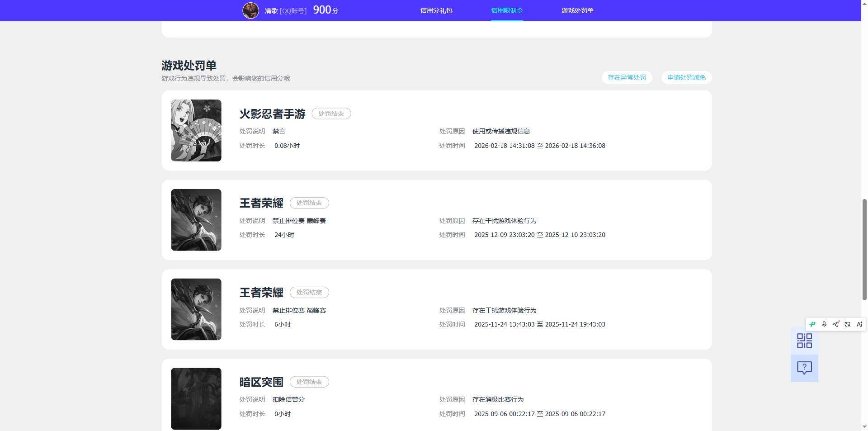The width and height of the screenshot is (868, 431).
Task: Switch to the 信用限制令 tab
Action: click(x=507, y=10)
